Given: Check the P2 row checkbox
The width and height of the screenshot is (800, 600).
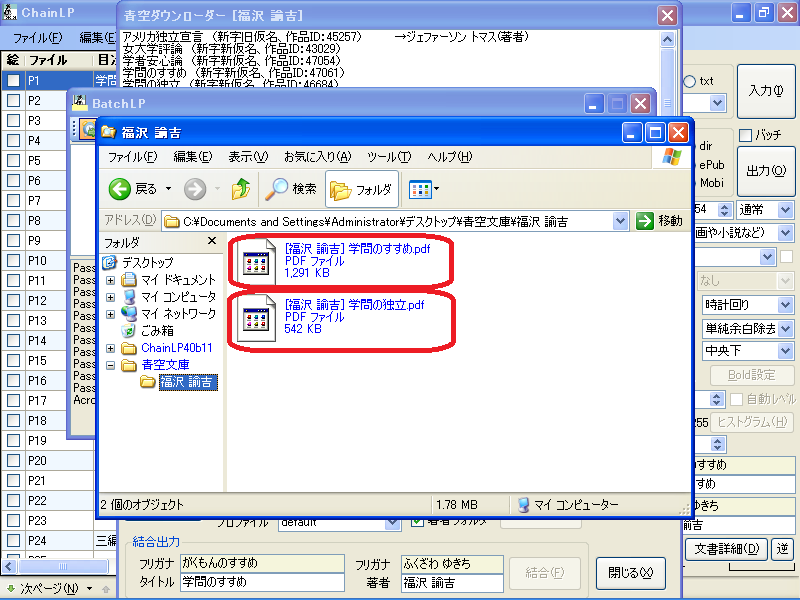Looking at the screenshot, I should [x=13, y=101].
